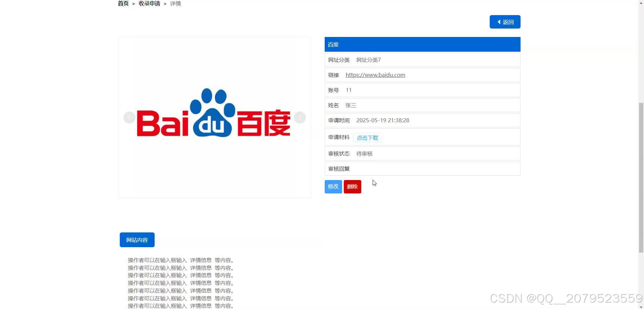Click the 张三 name value

351,105
